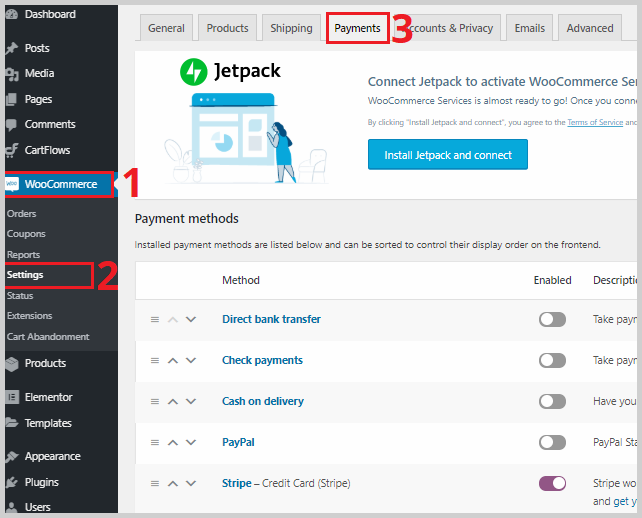
Task: Move Check payments up with arrow
Action: (173, 360)
